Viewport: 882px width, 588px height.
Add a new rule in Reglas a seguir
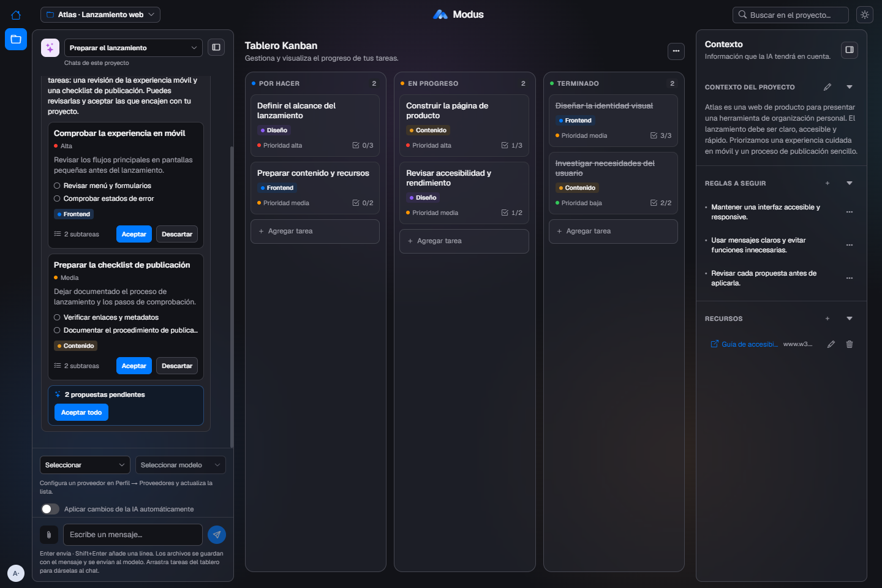[x=827, y=183]
